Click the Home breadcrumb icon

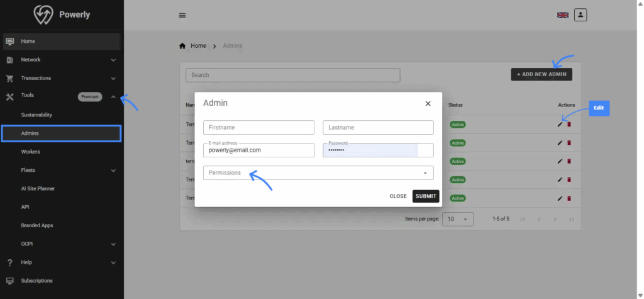[x=183, y=46]
